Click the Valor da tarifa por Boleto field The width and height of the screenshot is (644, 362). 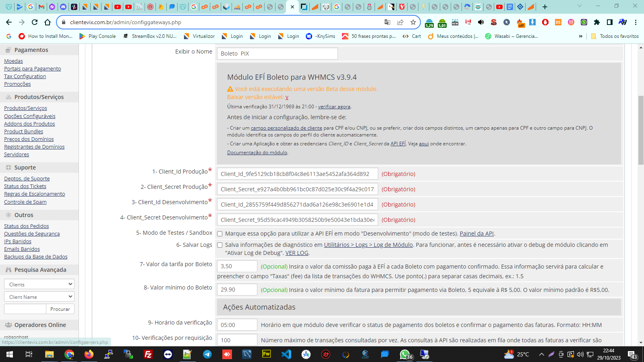pyautogui.click(x=237, y=266)
